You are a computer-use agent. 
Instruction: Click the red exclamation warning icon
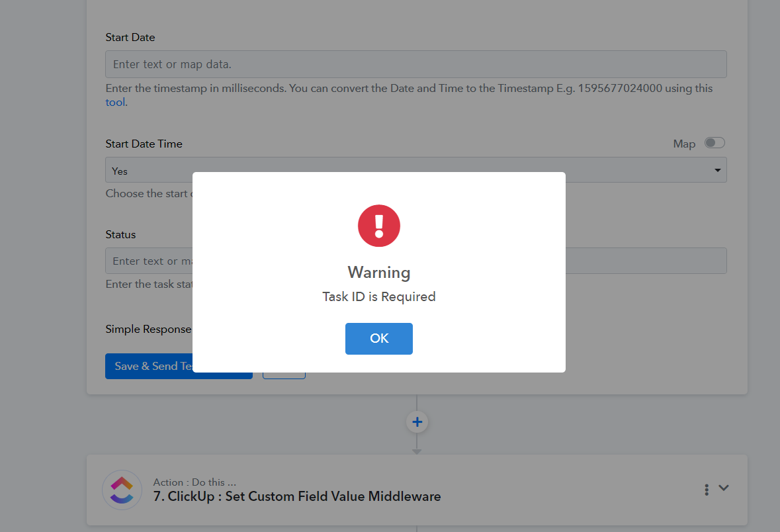[x=378, y=226]
